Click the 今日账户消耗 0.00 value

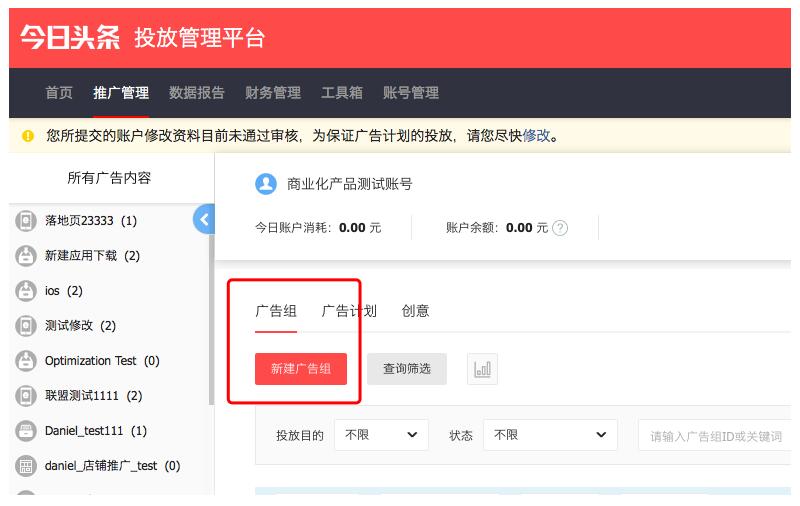[x=352, y=227]
